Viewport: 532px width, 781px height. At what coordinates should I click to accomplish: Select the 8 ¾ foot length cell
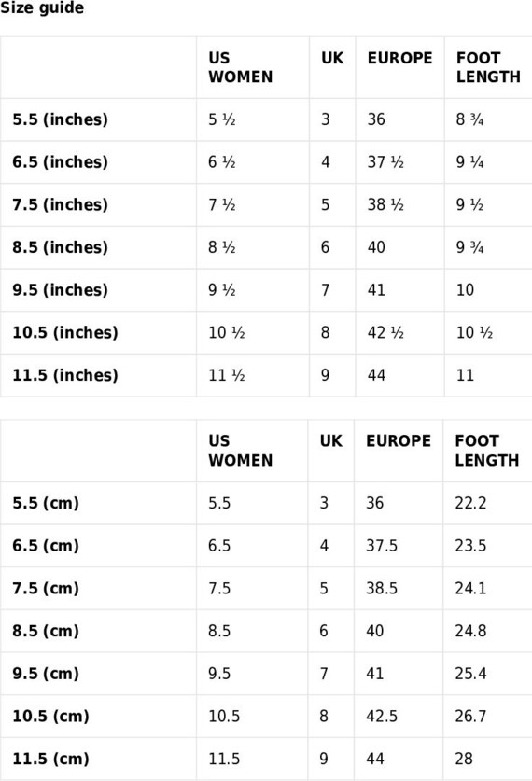(469, 119)
